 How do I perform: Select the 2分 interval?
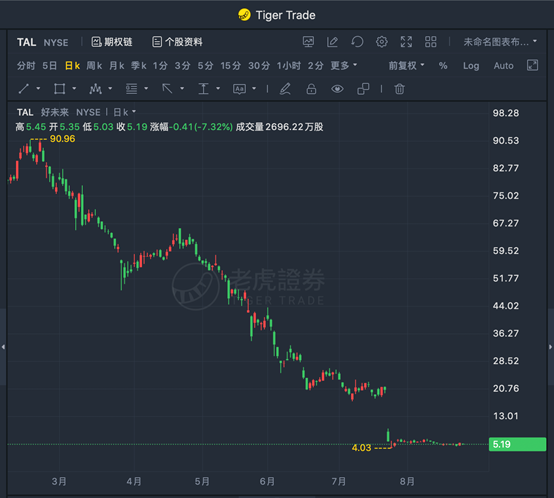316,66
